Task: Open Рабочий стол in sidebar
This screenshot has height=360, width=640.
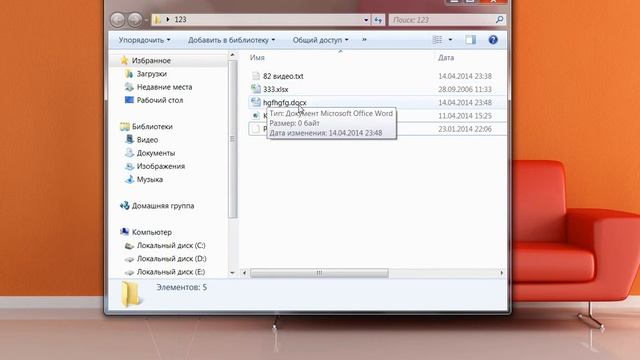Action: click(160, 100)
